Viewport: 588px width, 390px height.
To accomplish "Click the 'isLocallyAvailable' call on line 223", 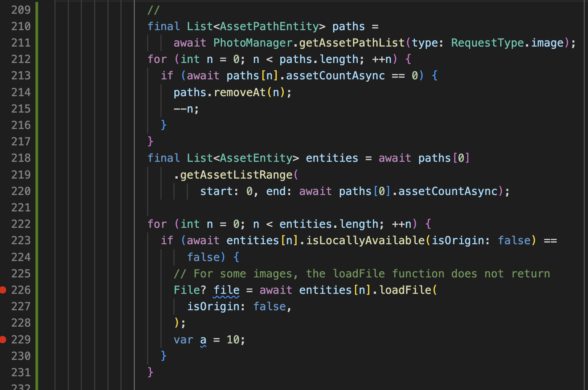I will (x=364, y=240).
